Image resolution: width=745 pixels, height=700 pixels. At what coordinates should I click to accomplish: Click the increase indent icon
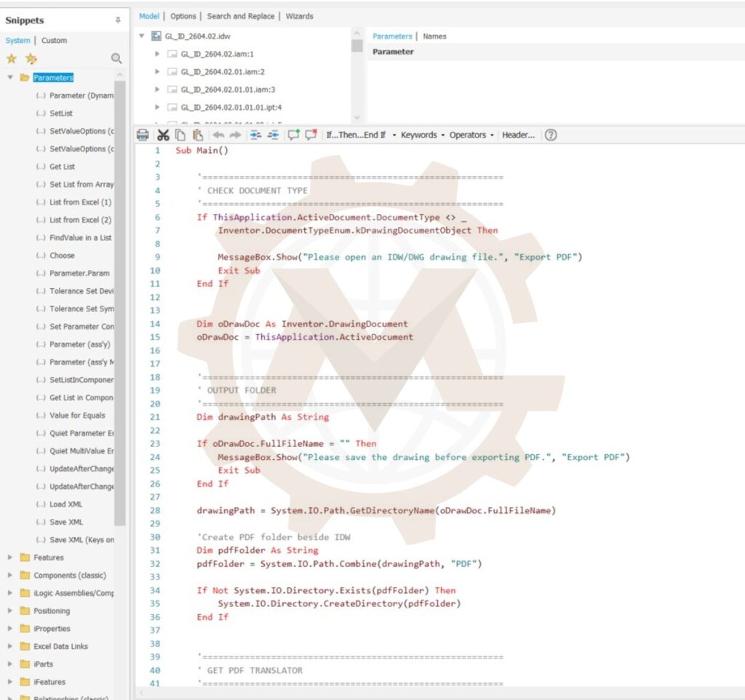tap(255, 135)
